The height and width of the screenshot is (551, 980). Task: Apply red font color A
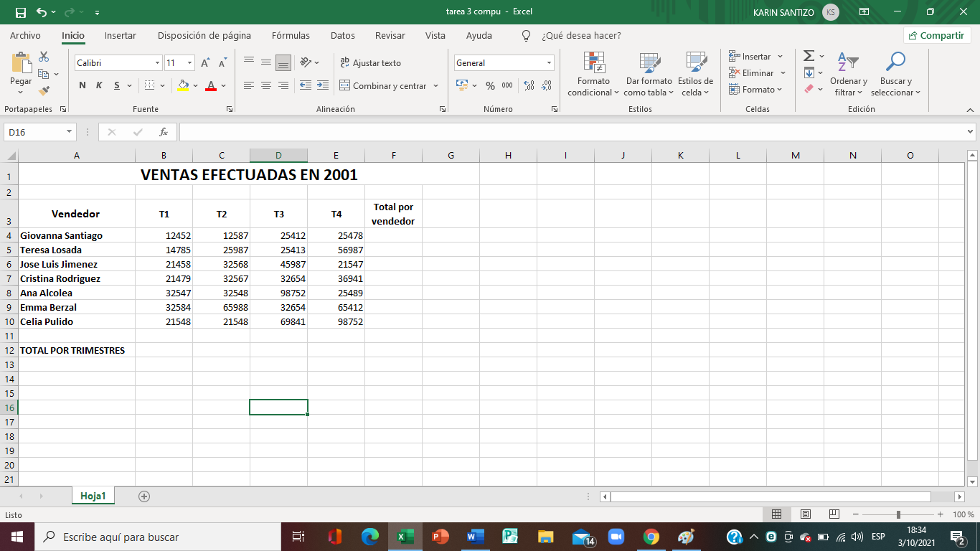pyautogui.click(x=211, y=85)
